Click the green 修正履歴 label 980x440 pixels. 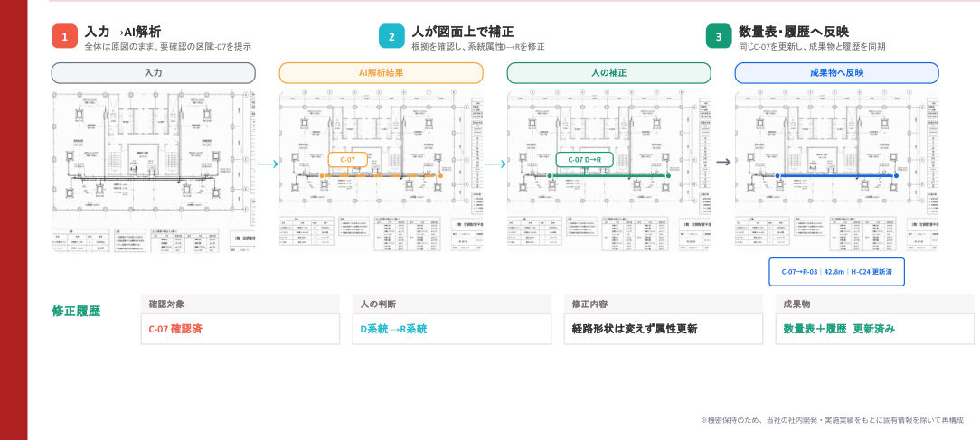pyautogui.click(x=76, y=311)
